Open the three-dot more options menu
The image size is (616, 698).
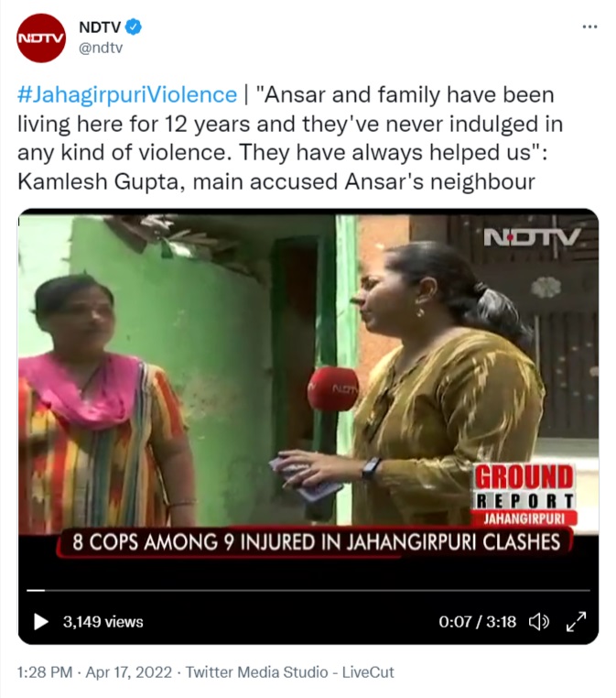point(589,27)
